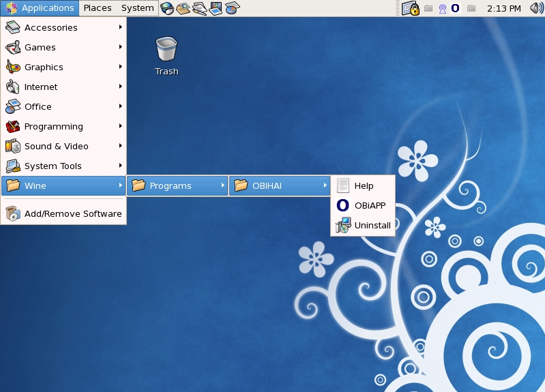Launch the spreadsheet pie chart launcher icon
The height and width of the screenshot is (392, 545).
point(232,8)
